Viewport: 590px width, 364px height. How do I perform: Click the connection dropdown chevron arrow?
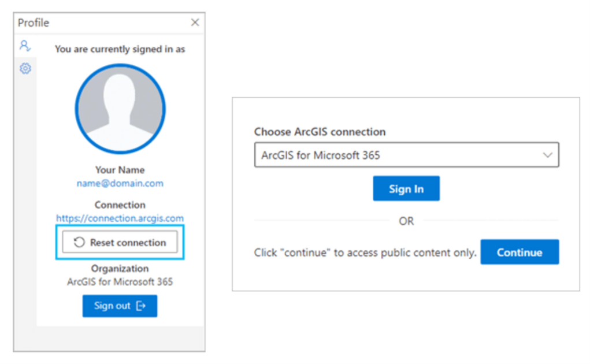pyautogui.click(x=547, y=155)
